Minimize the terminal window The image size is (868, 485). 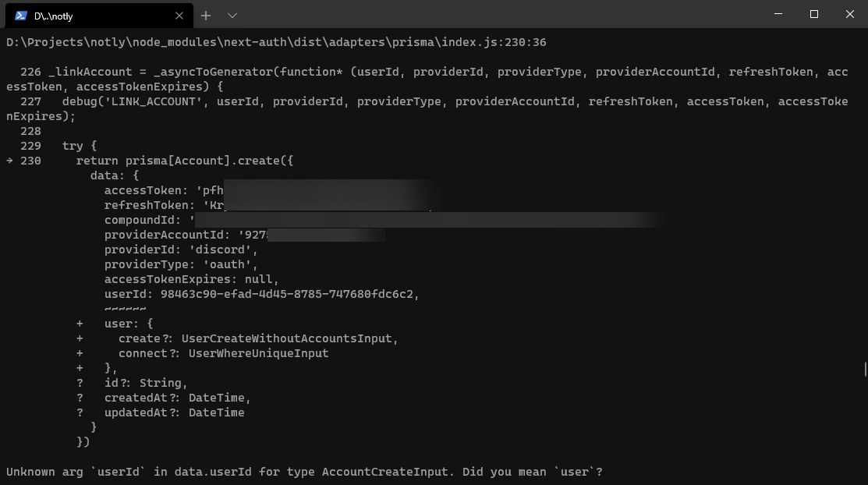pyautogui.click(x=778, y=14)
